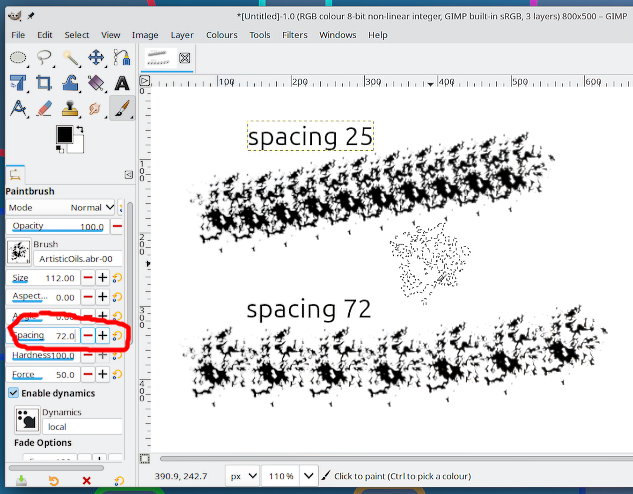Image resolution: width=633 pixels, height=494 pixels.
Task: Swap foreground and background colours
Action: pos(78,129)
